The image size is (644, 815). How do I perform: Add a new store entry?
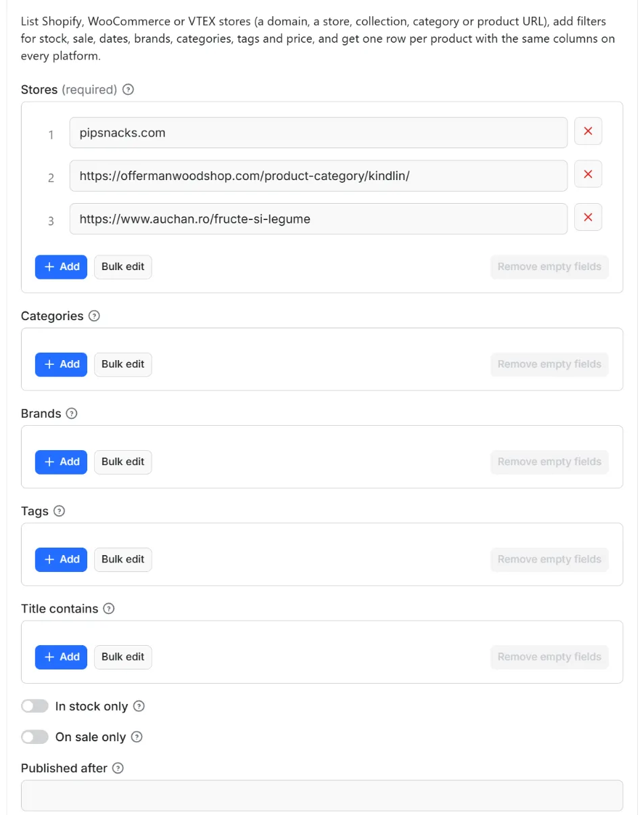61,267
